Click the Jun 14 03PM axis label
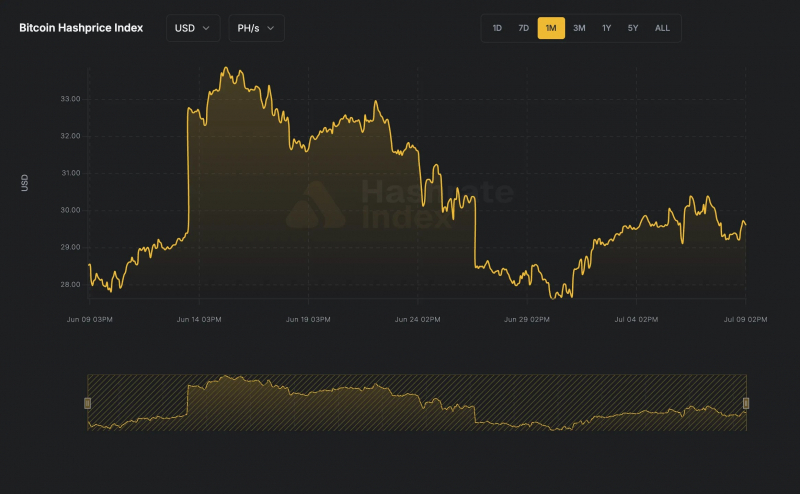 point(199,319)
